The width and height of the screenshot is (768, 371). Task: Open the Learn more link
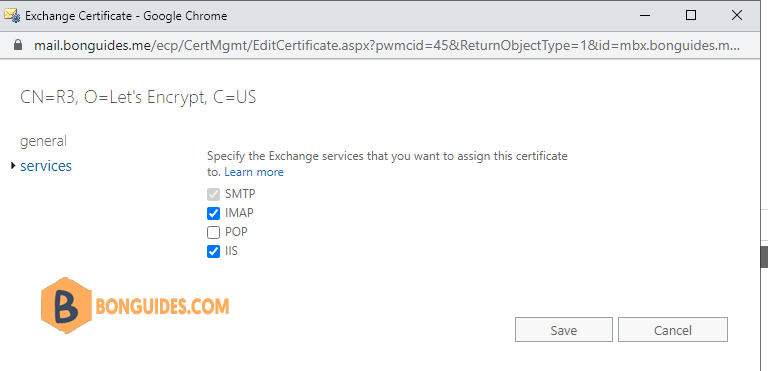(x=254, y=173)
